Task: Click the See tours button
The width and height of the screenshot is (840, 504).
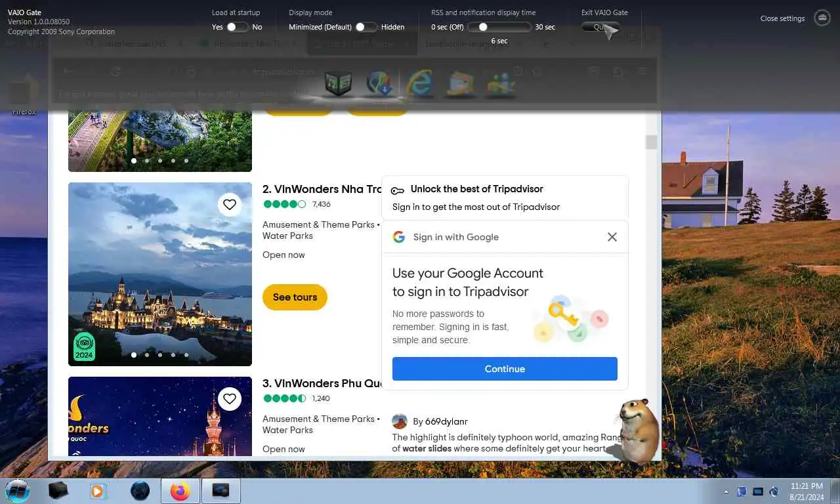Action: pos(295,297)
